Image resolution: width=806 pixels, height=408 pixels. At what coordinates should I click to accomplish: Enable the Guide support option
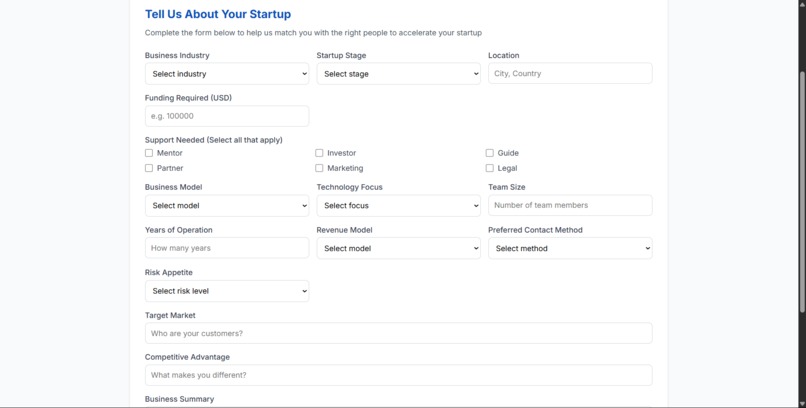490,153
